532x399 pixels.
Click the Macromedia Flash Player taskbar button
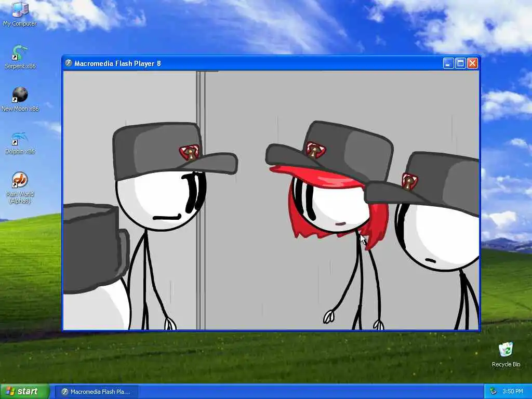coord(96,392)
